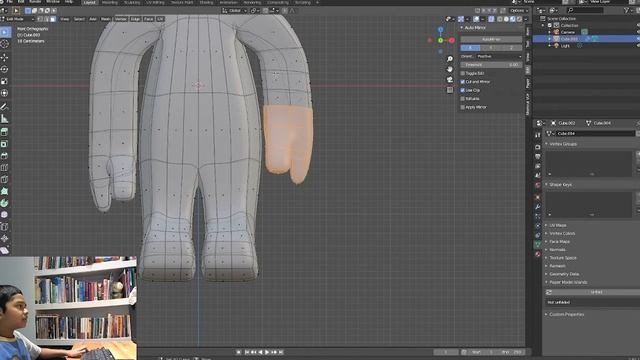This screenshot has height=360, width=640.
Task: Select the Select Box tool
Action: point(5,32)
